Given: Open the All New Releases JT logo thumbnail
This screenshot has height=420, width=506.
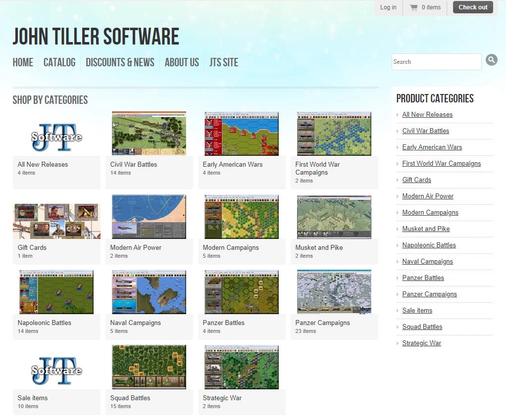Looking at the screenshot, I should 56,138.
